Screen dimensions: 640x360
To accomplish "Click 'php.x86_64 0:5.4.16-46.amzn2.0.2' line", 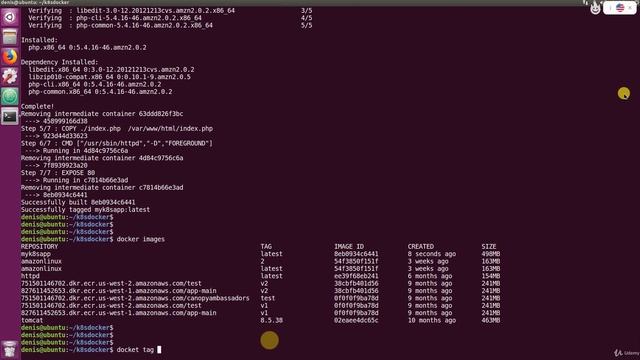I will coord(87,47).
